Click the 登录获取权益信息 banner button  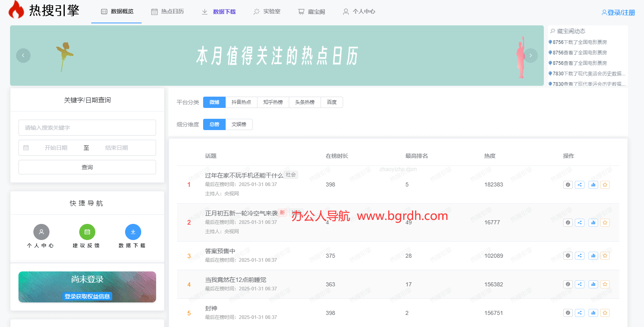coord(87,296)
